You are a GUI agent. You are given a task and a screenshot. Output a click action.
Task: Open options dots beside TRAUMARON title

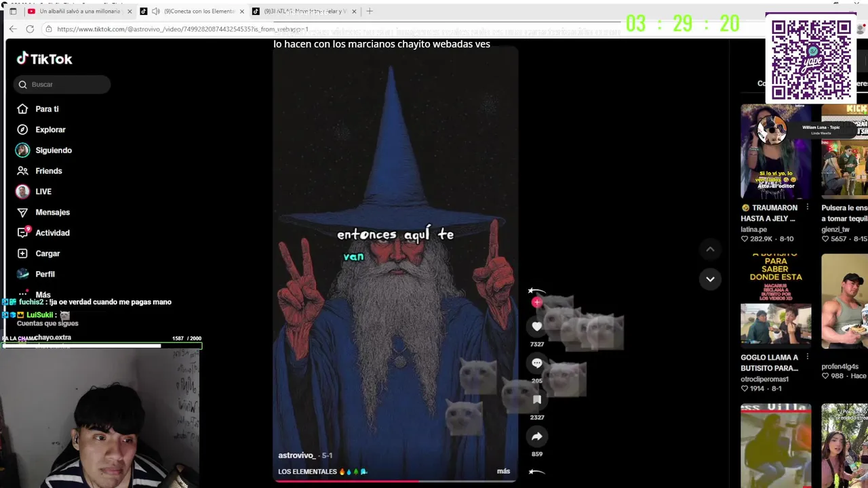[807, 207]
